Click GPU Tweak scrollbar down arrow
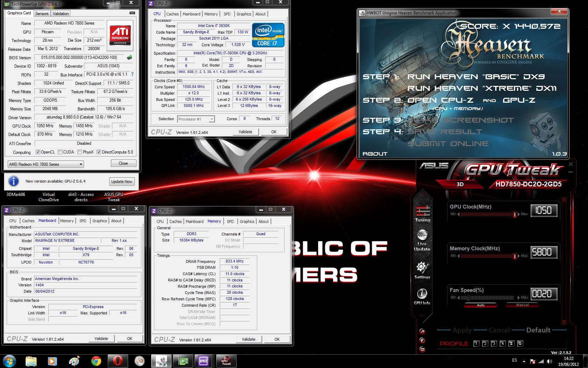Viewport: 588px width, 368px height. coord(564,322)
